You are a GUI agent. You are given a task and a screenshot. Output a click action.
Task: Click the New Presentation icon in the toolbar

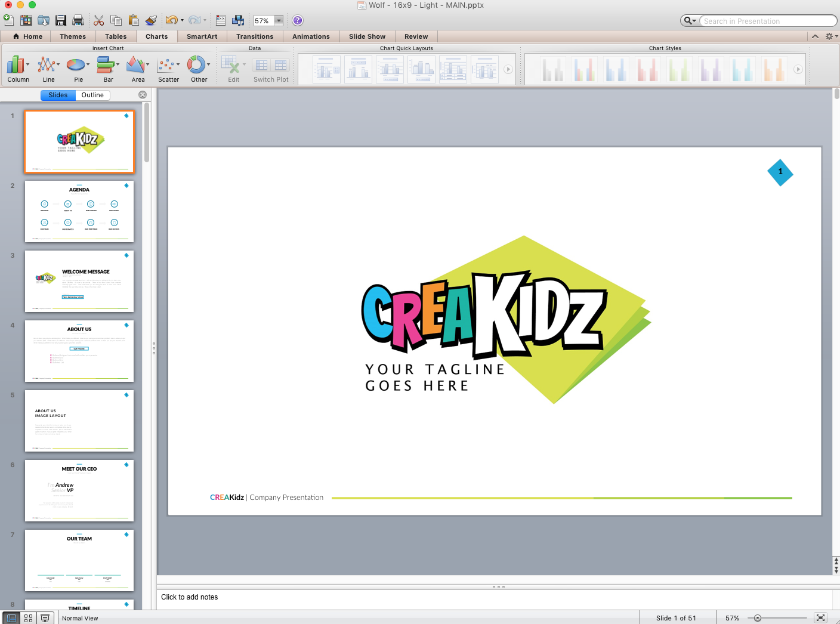tap(8, 20)
